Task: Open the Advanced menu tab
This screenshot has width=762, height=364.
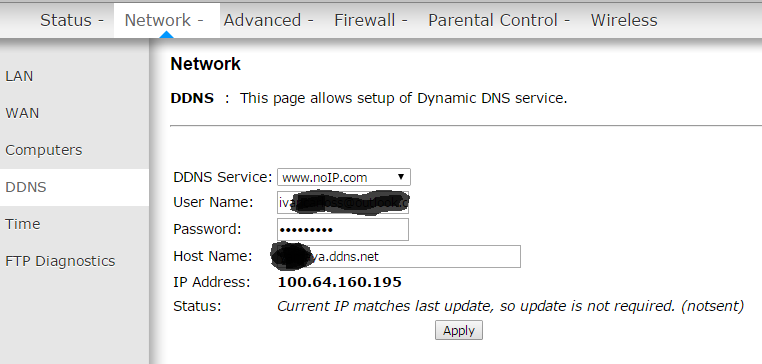Action: (x=268, y=20)
